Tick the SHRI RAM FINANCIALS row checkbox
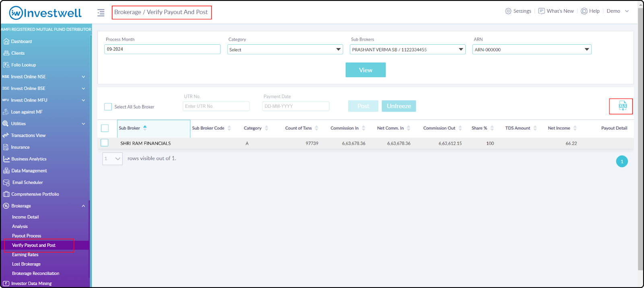The image size is (644, 288). coord(105,143)
